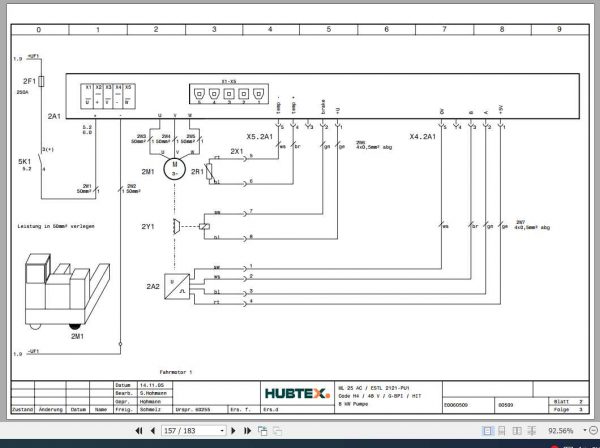The height and width of the screenshot is (448, 600).
Task: Click the grayed-out next view icon
Action: [277, 431]
